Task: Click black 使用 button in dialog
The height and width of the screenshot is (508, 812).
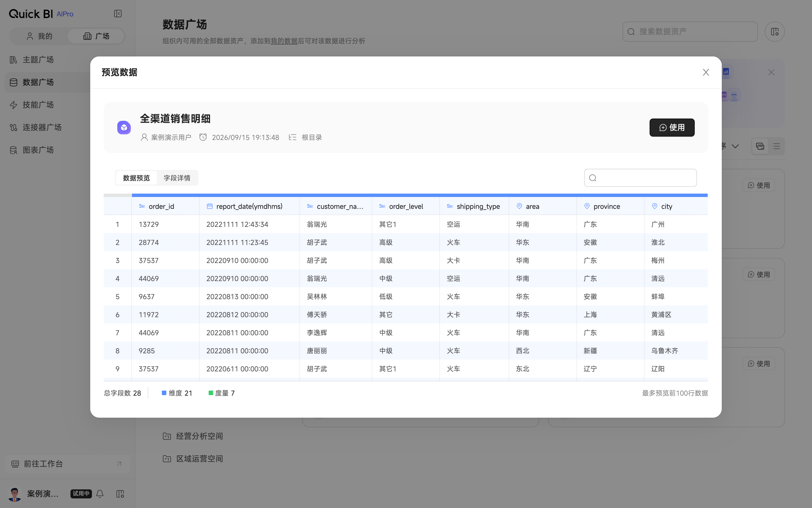Action: pos(672,127)
